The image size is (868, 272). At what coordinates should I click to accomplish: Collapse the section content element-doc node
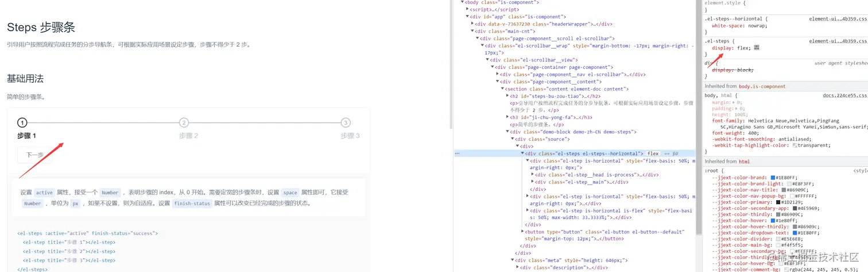coord(502,89)
